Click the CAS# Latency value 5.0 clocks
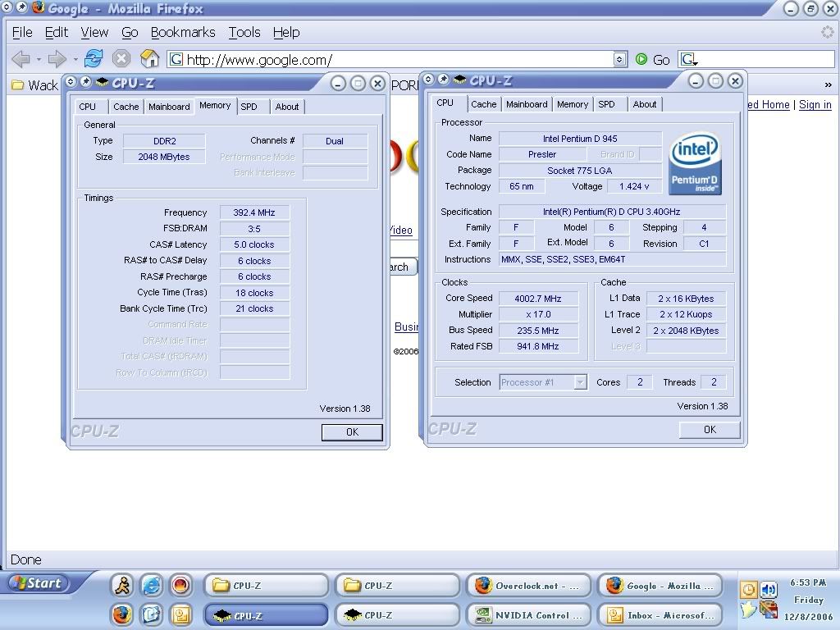This screenshot has height=630, width=840. tap(254, 244)
